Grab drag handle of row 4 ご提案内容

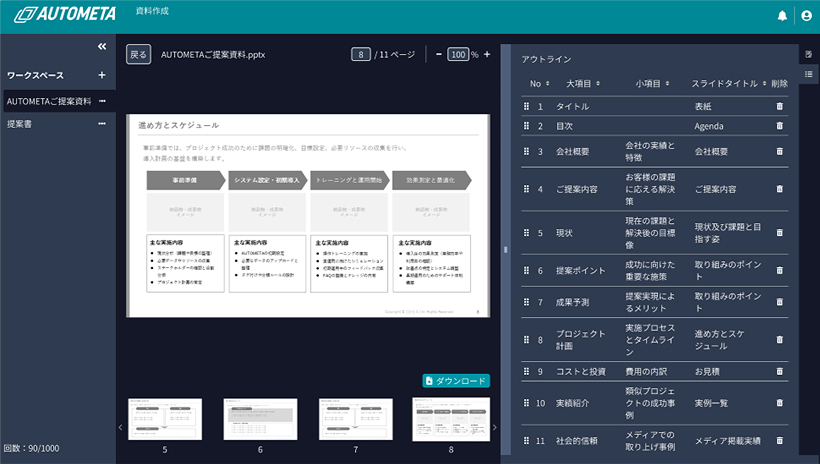click(526, 189)
